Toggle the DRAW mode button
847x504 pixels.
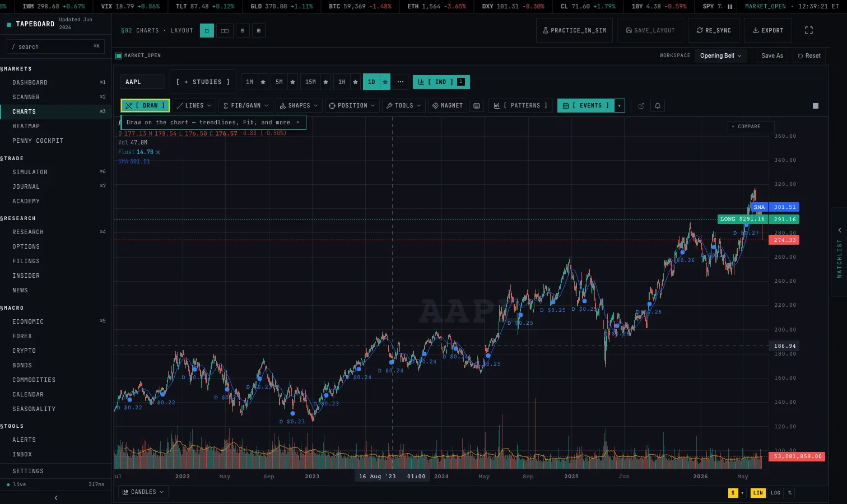click(x=145, y=105)
